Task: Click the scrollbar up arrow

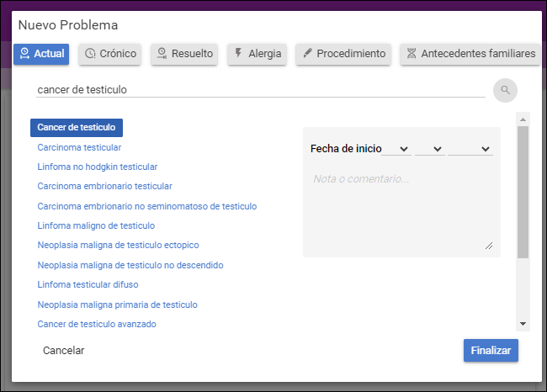Action: [523, 119]
